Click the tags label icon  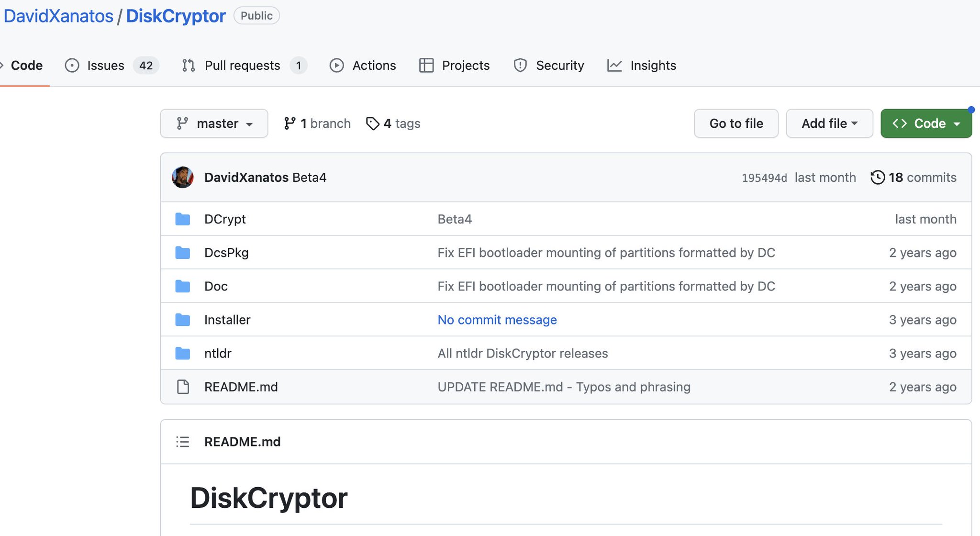(x=372, y=123)
